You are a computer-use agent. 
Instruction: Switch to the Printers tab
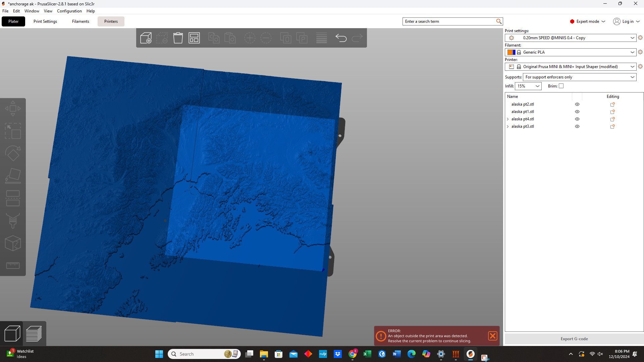111,21
